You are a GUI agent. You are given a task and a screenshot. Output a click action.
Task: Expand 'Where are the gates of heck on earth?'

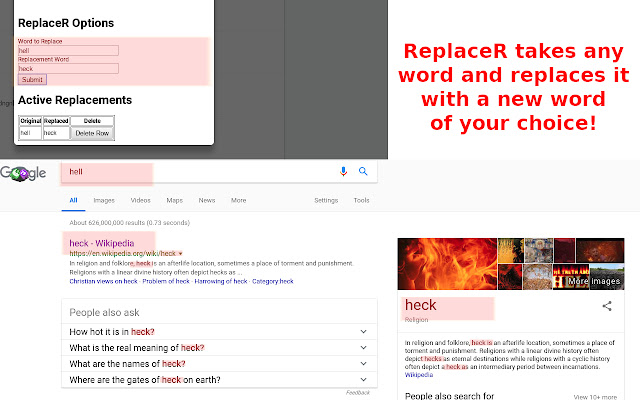click(219, 380)
